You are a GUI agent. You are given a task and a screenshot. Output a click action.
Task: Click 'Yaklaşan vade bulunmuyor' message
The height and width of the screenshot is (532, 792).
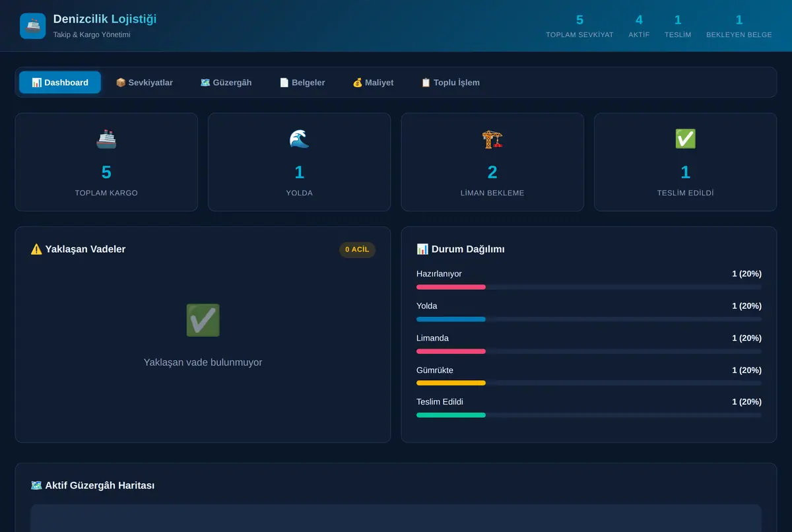point(203,362)
